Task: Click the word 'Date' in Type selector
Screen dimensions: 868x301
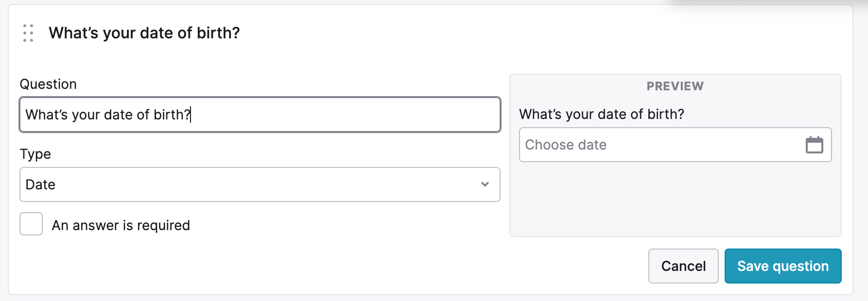Action: tap(40, 184)
